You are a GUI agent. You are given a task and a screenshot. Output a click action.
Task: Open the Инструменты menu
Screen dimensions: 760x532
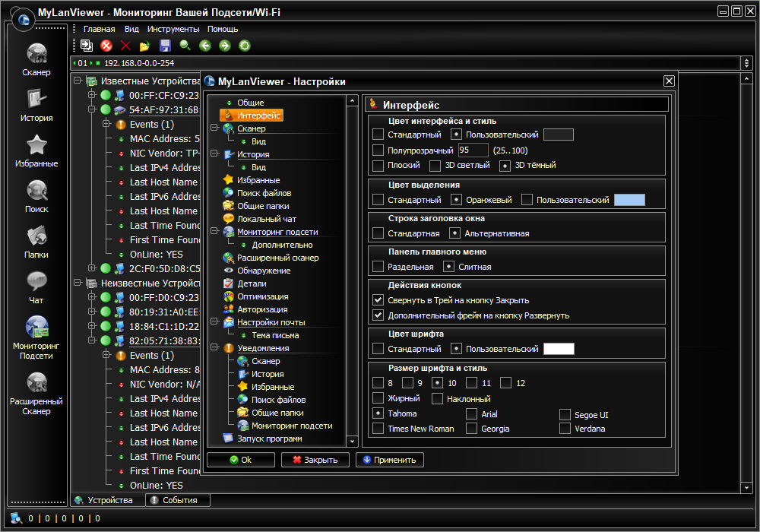pyautogui.click(x=173, y=29)
